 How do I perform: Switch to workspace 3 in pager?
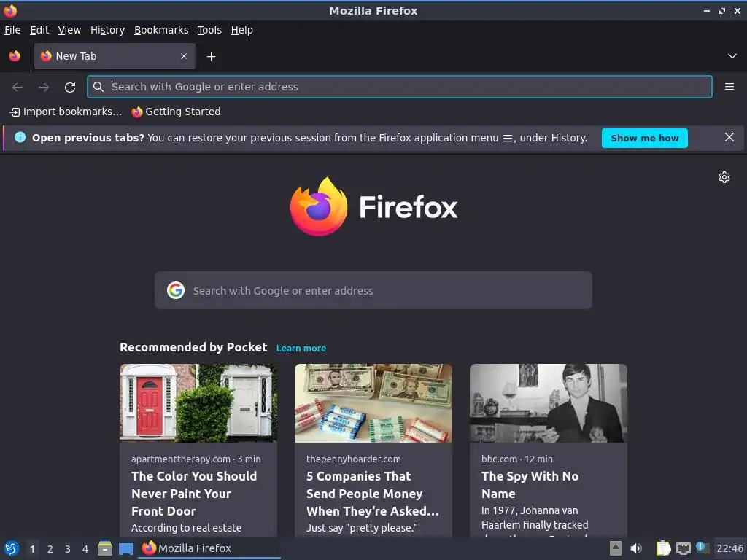pyautogui.click(x=68, y=549)
